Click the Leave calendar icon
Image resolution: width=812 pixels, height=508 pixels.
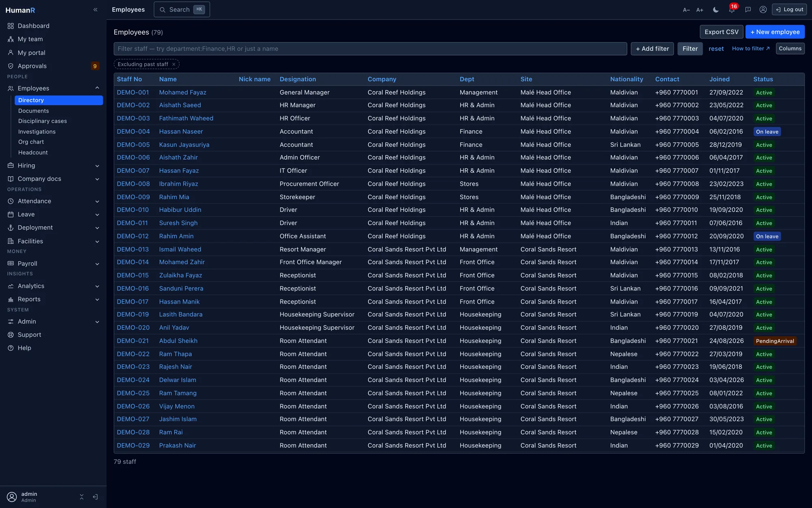[11, 214]
